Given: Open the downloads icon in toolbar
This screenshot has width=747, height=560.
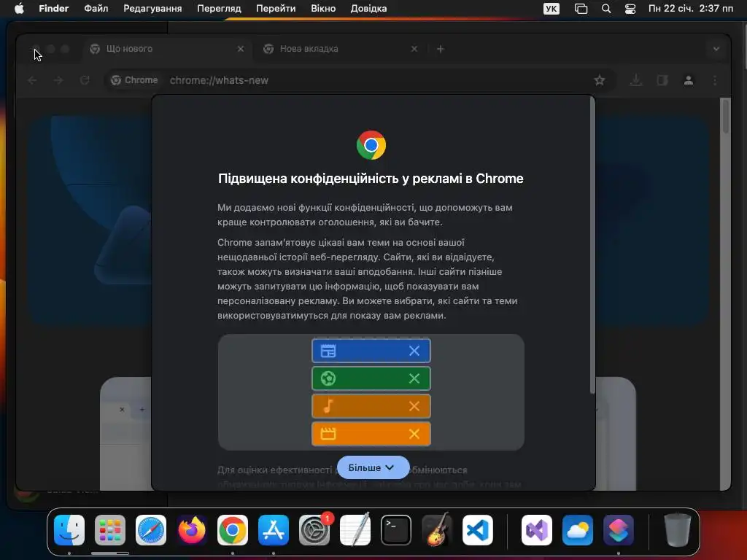Looking at the screenshot, I should [x=635, y=80].
